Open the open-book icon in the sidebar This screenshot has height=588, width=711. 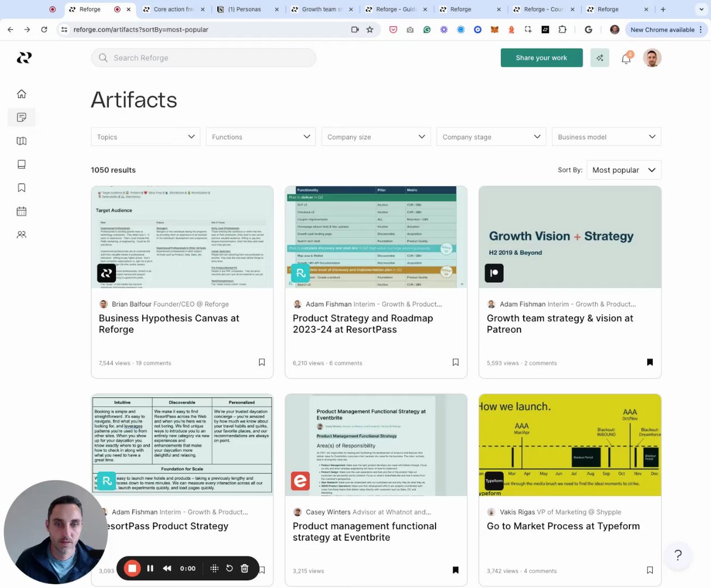22,141
